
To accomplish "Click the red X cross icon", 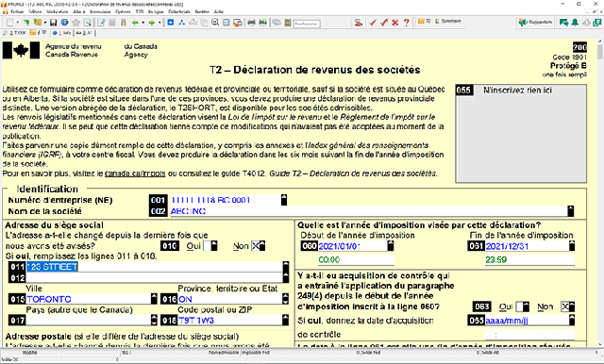I will (394, 23).
